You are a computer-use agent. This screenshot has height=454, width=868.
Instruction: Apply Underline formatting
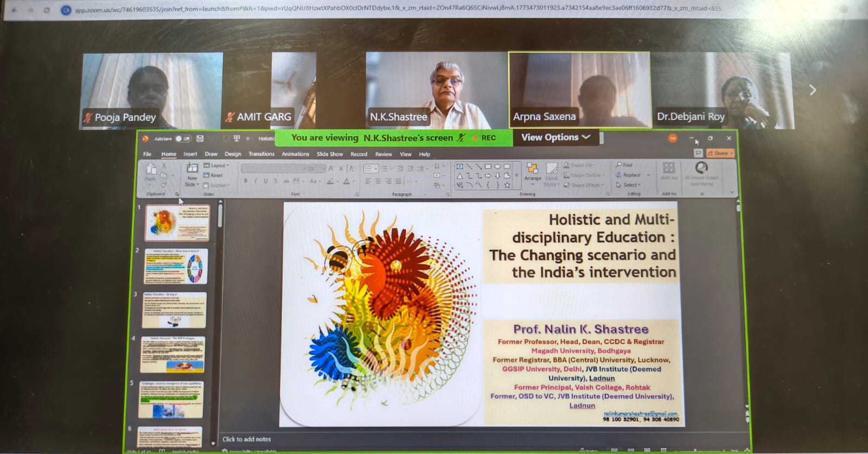point(265,181)
